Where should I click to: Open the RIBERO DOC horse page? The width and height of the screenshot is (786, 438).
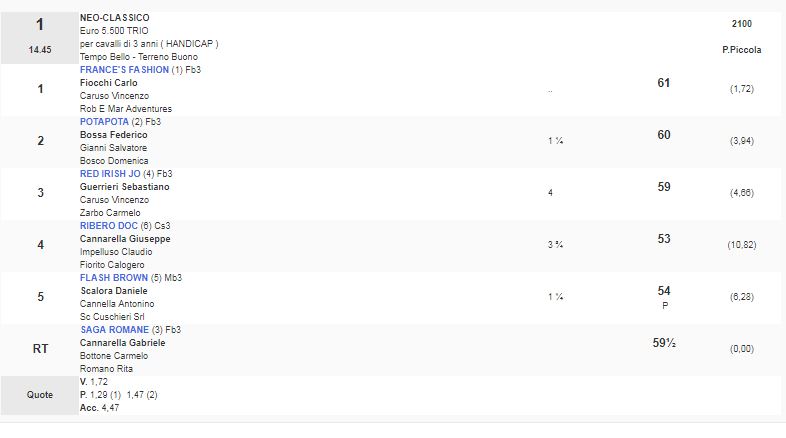[107, 226]
